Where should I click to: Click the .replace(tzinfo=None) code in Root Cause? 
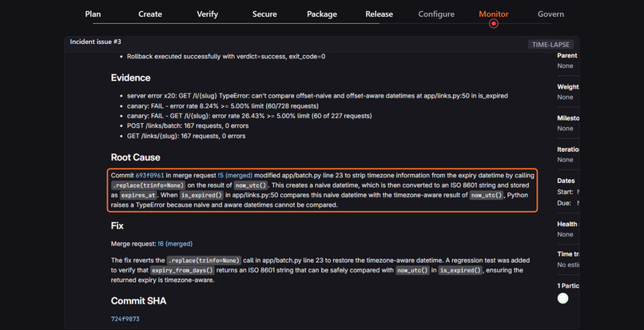149,185
